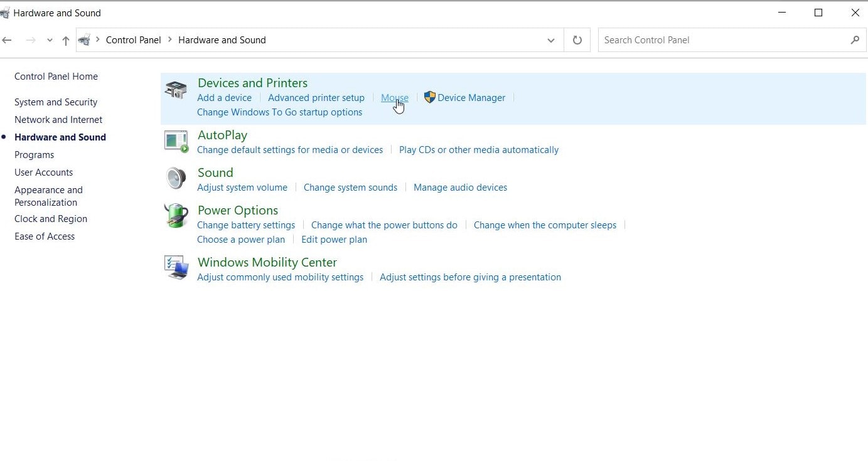
Task: Launch Device Manager
Action: (471, 98)
